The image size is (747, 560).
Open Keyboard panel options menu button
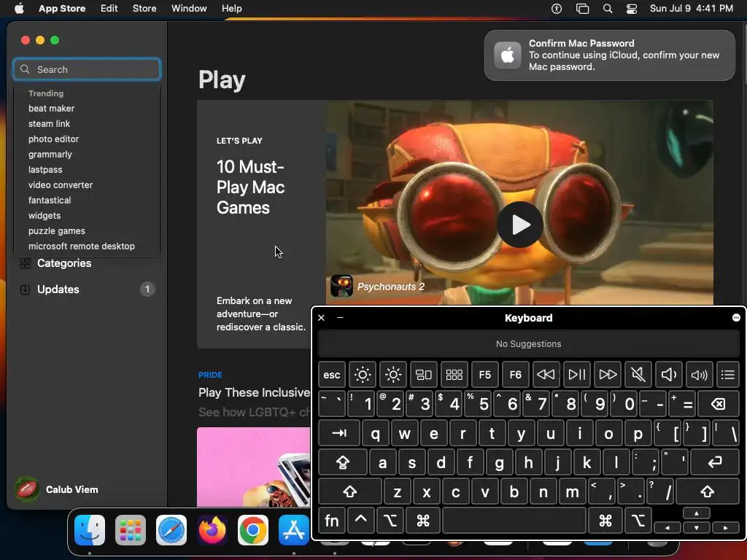[x=736, y=318]
